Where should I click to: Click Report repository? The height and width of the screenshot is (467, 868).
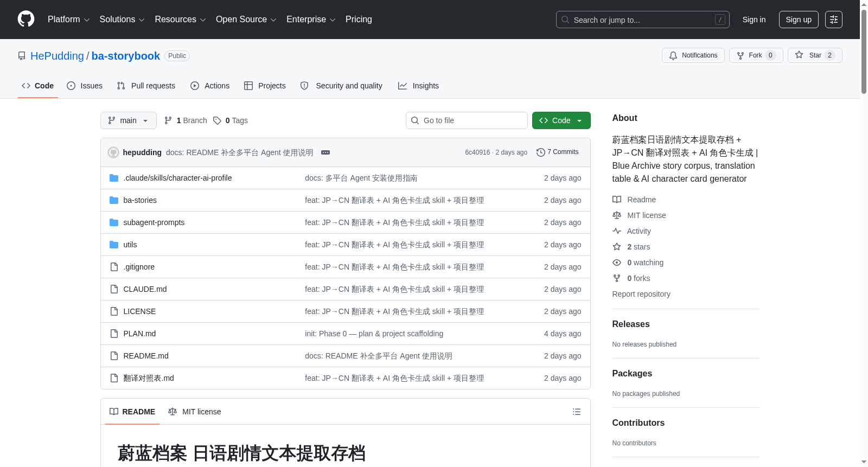tap(641, 294)
